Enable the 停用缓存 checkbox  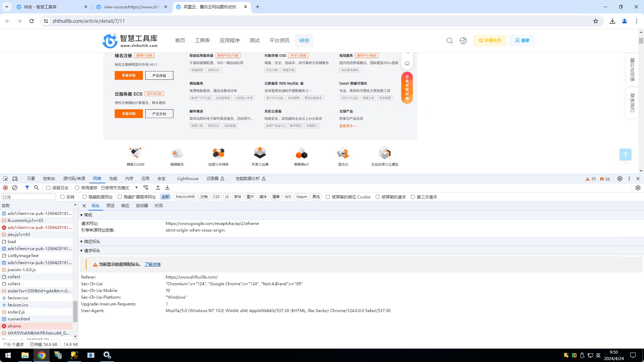click(77, 188)
